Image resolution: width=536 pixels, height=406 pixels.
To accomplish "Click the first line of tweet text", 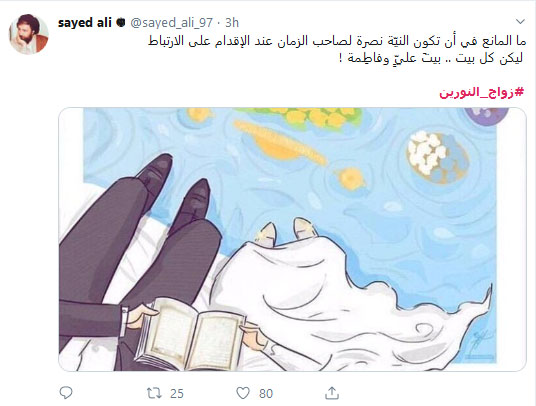I will coord(337,41).
